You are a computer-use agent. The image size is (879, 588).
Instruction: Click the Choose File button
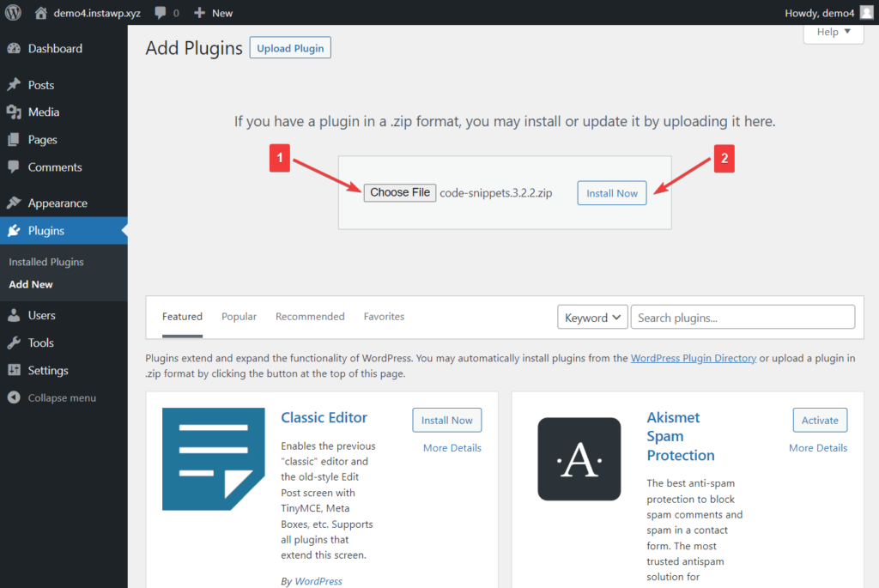coord(400,192)
